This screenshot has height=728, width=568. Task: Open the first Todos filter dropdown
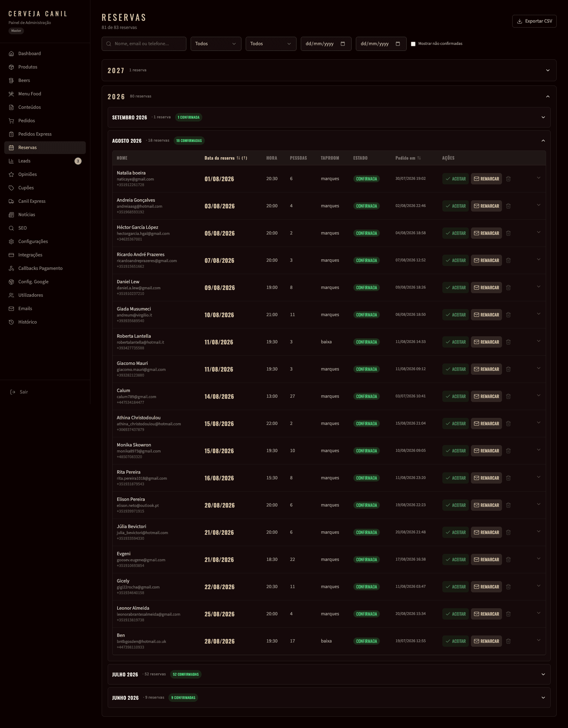(x=216, y=44)
